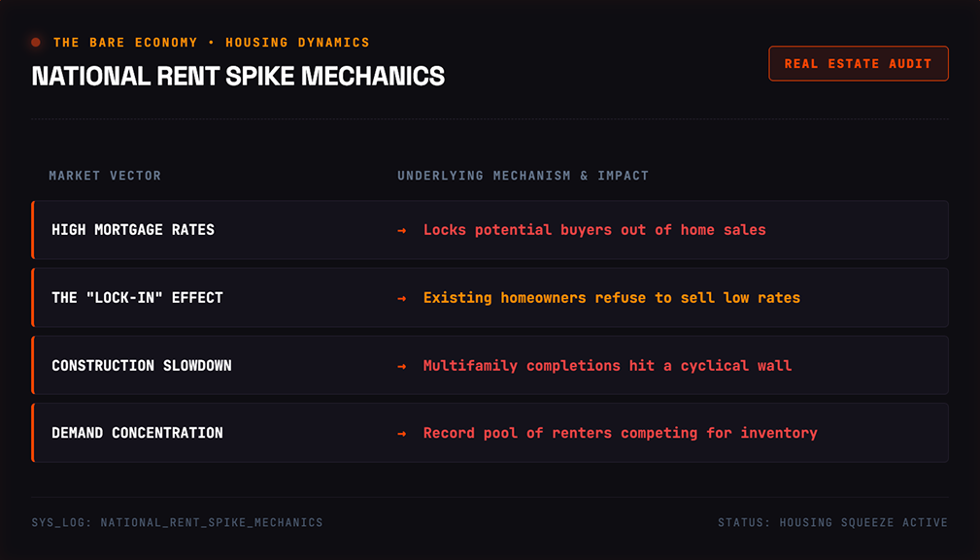Viewport: 980px width, 560px height.
Task: Click the Market Vector column header
Action: click(x=105, y=176)
